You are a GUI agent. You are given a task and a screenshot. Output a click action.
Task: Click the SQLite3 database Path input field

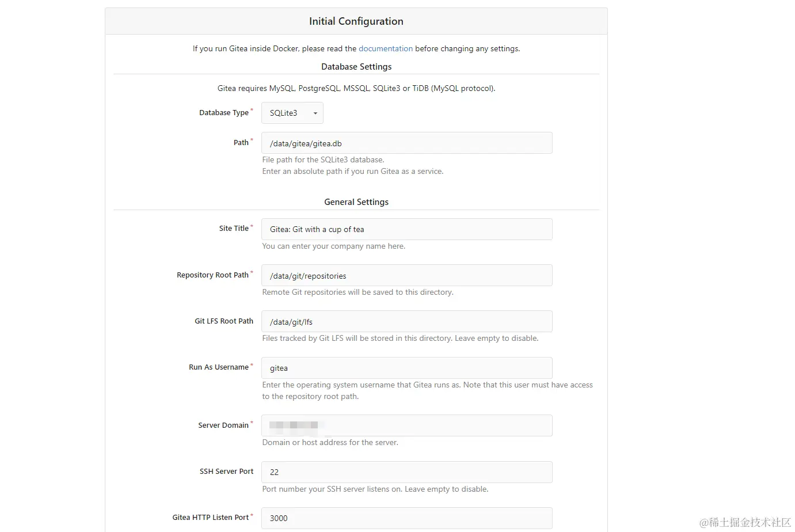(406, 143)
